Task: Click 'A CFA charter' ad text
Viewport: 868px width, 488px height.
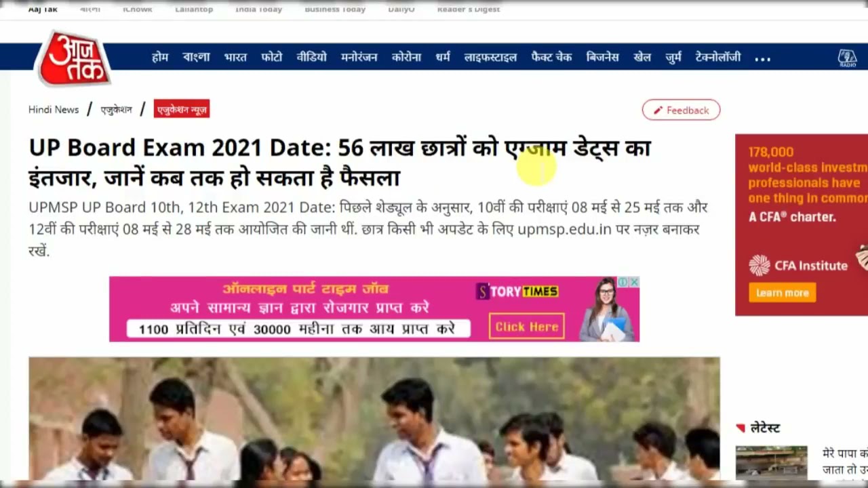Action: point(792,217)
